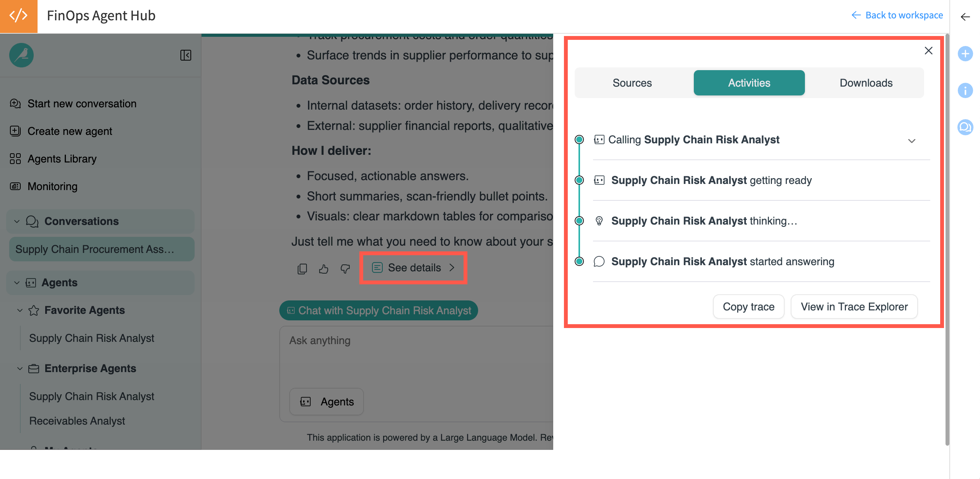Open the chat bubbles icon on right rail
980x479 pixels.
click(965, 127)
